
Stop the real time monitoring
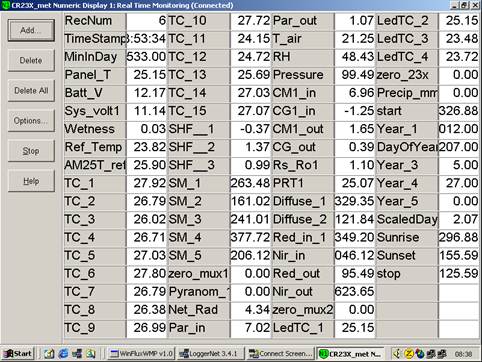click(31, 151)
